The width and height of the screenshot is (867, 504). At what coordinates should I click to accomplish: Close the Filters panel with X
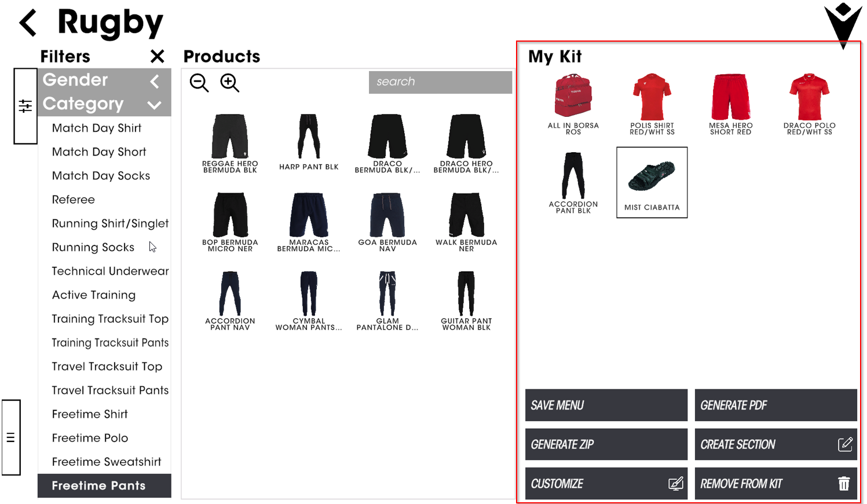tap(157, 56)
